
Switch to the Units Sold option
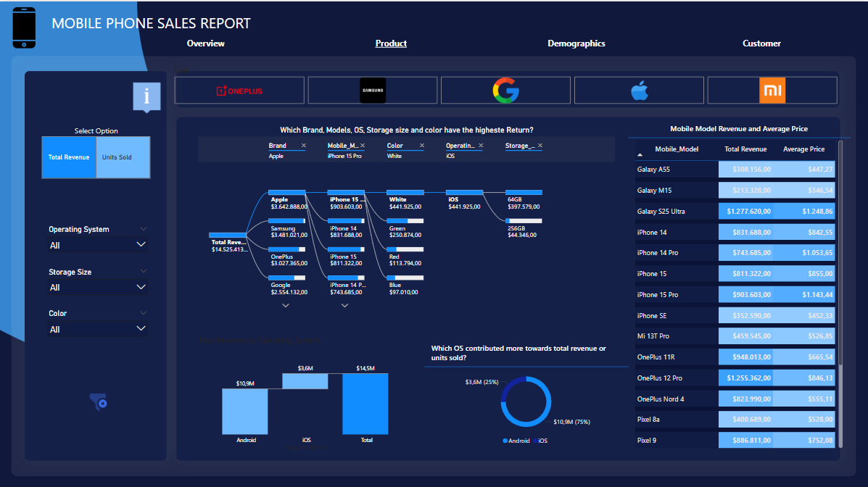point(123,157)
